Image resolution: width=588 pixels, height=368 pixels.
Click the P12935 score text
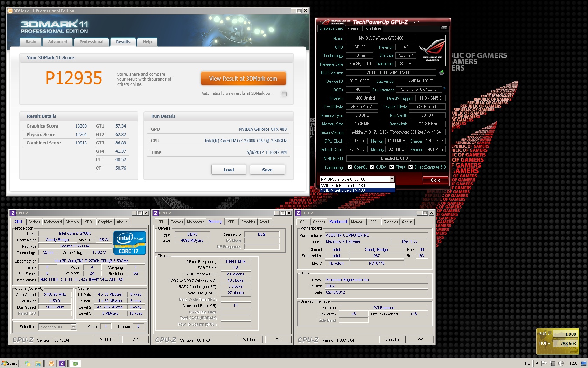pos(74,78)
